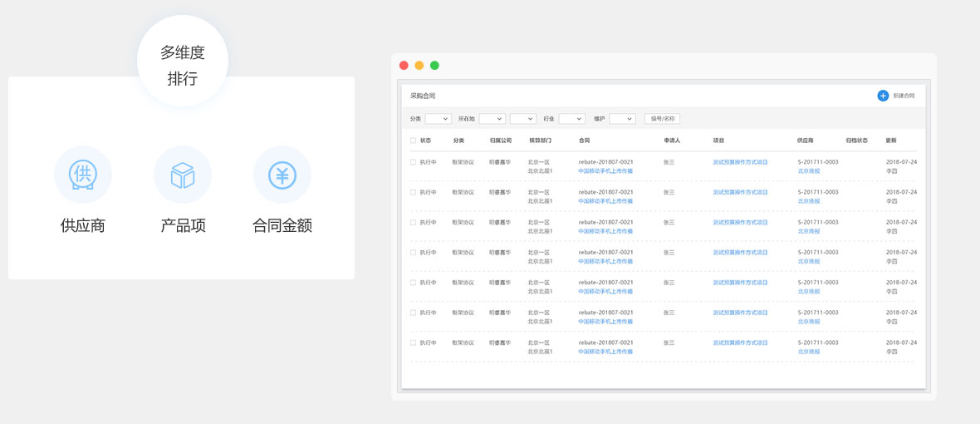
Task: Toggle the select-all checkbox in table header
Action: (x=413, y=141)
